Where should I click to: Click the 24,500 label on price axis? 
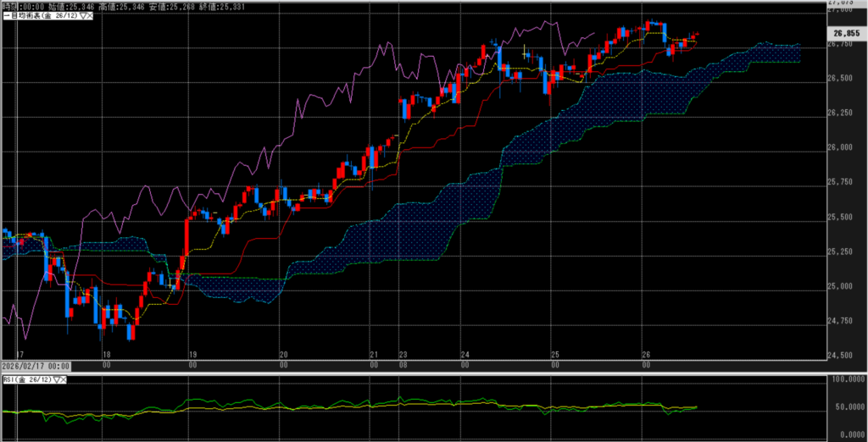[840, 355]
